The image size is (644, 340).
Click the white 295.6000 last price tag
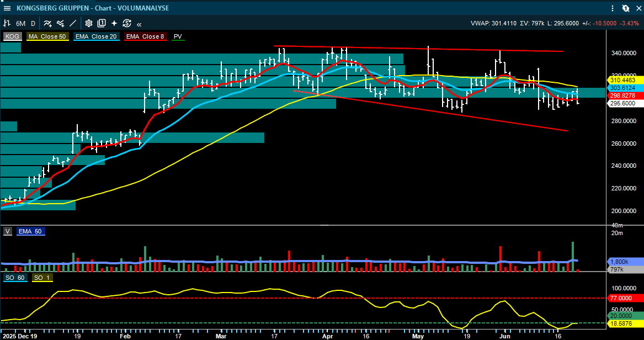pos(625,103)
